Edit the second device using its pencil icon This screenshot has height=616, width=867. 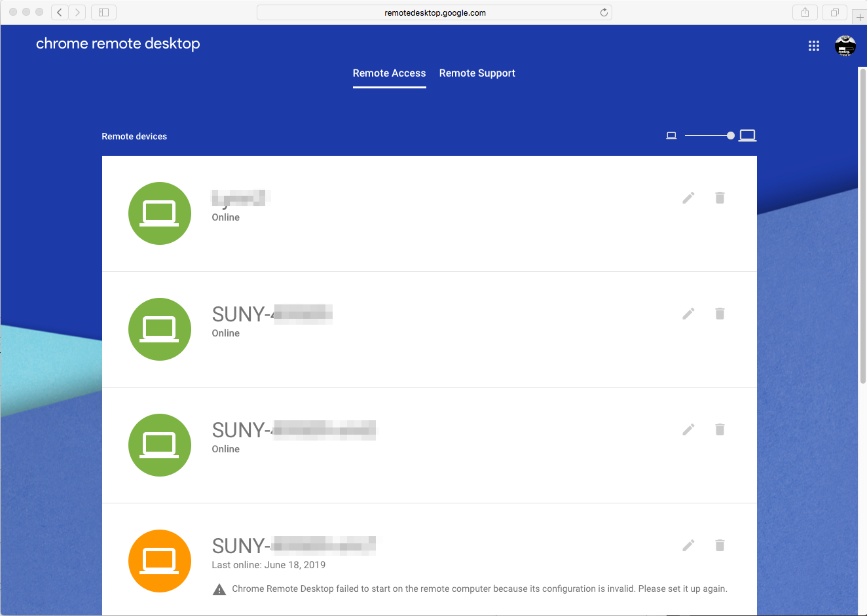(x=688, y=314)
